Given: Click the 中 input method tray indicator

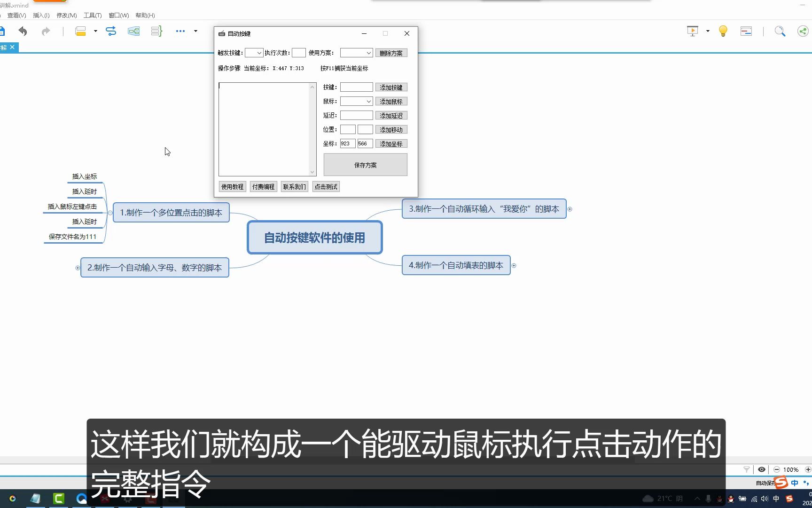Looking at the screenshot, I should (x=776, y=499).
